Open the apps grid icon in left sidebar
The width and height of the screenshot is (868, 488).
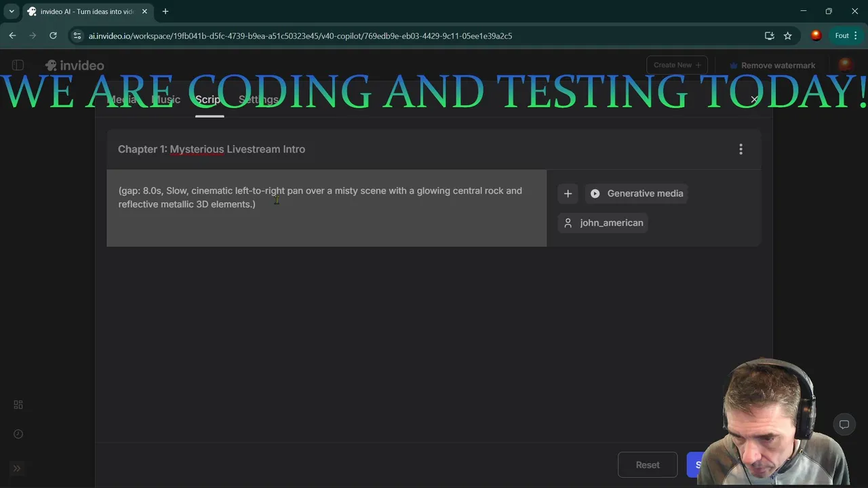click(18, 405)
